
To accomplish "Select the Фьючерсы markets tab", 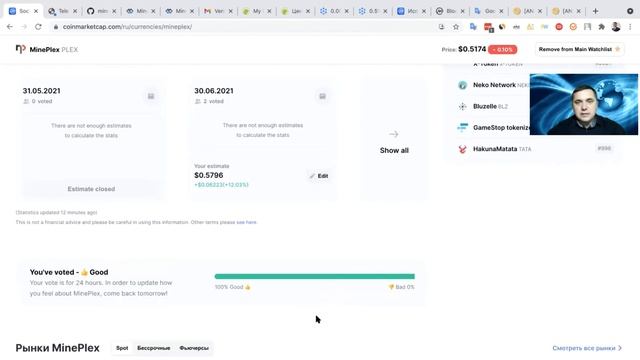I will tap(194, 348).
